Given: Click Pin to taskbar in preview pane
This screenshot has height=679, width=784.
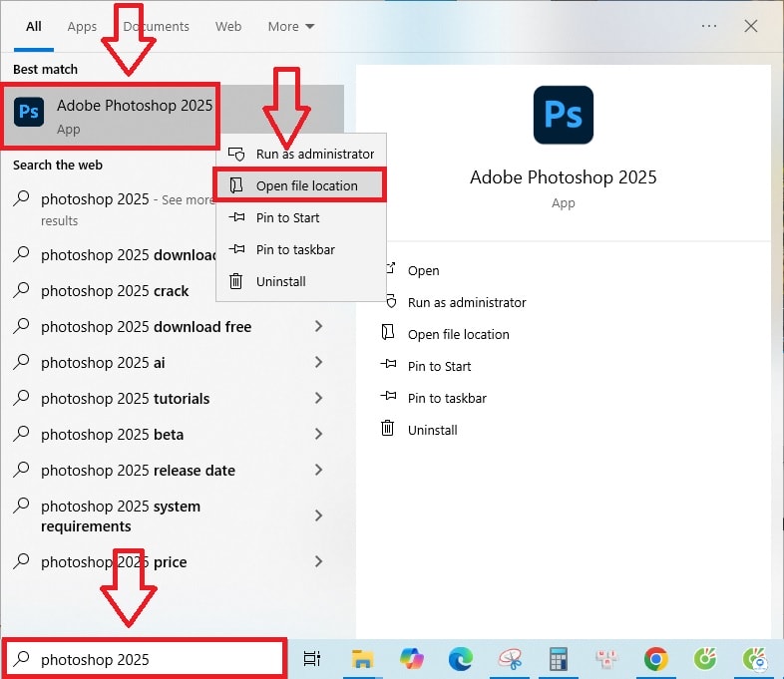Looking at the screenshot, I should coord(447,399).
